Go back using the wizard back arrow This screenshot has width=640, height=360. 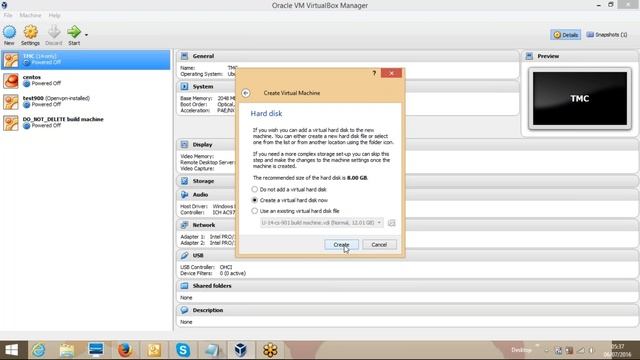pyautogui.click(x=246, y=93)
